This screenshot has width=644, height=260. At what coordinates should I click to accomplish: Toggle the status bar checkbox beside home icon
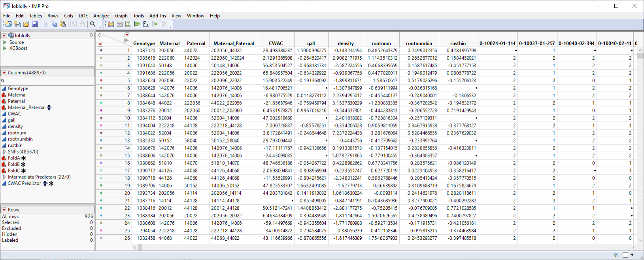625,255
